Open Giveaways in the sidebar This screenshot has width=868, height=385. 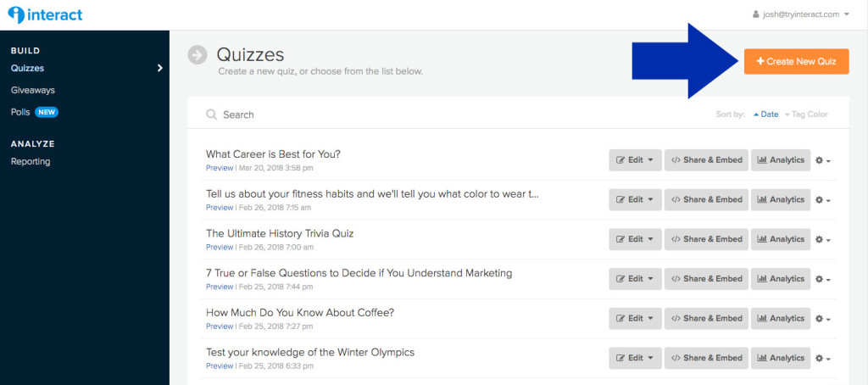coord(33,90)
